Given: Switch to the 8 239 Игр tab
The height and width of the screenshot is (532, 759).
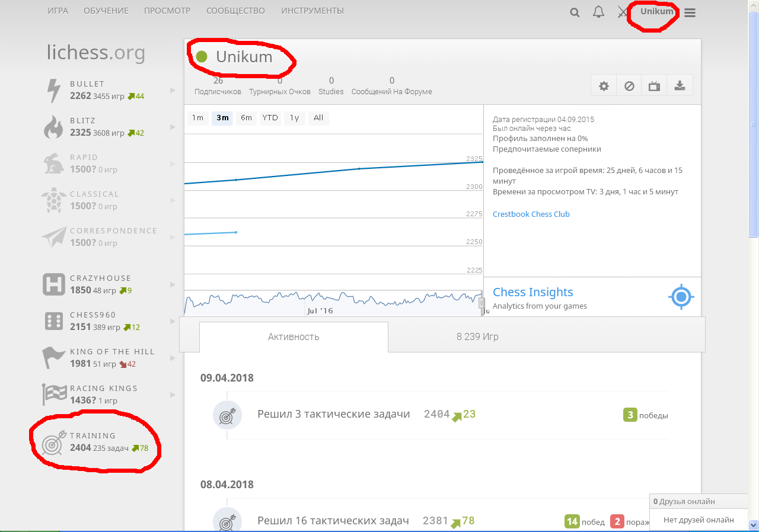Looking at the screenshot, I should (x=477, y=337).
